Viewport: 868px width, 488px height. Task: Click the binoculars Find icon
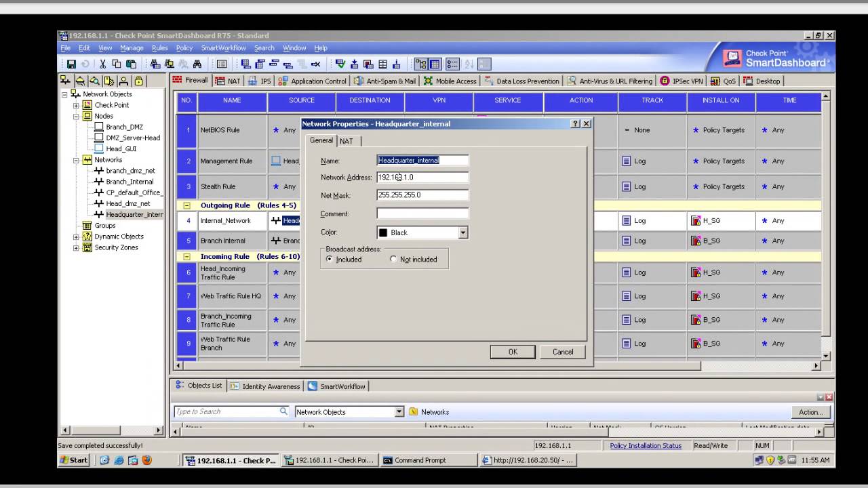(197, 64)
